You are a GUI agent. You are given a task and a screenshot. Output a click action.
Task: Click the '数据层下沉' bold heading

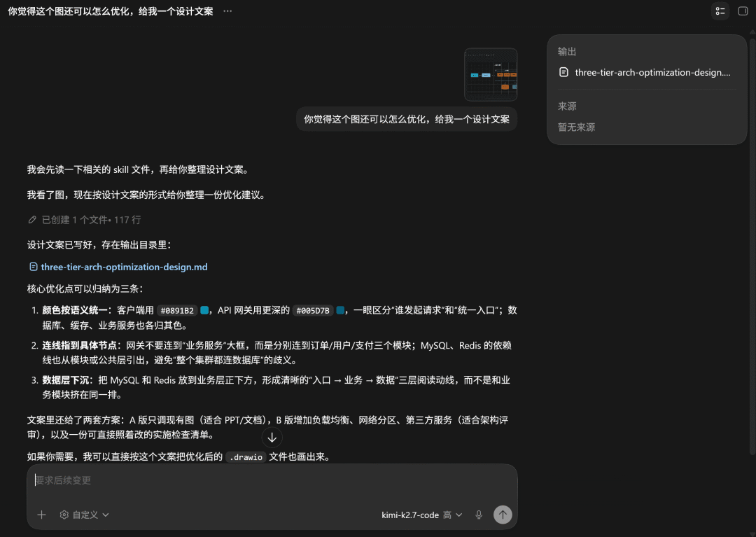coord(65,380)
